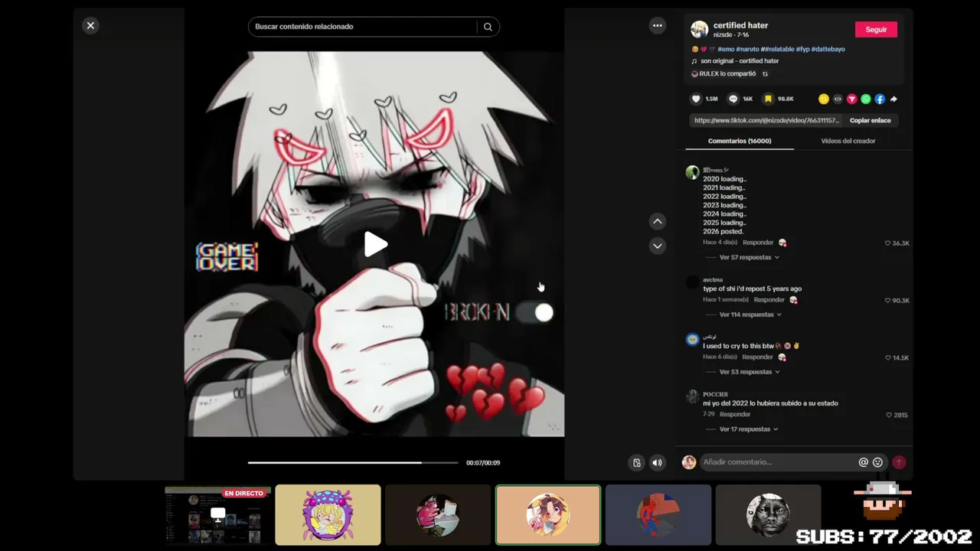Viewport: 980px width, 551px height.
Task: Open the POCCИЯ commenter's avatar
Action: tap(692, 396)
